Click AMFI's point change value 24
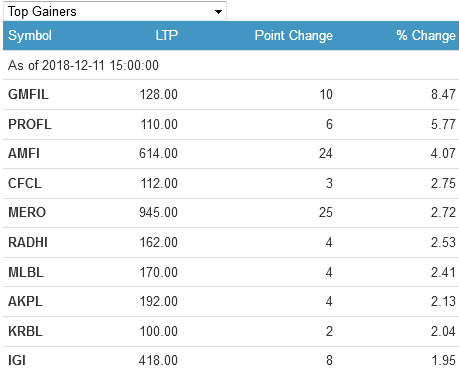Screen dimensions: 459x369 coord(326,153)
